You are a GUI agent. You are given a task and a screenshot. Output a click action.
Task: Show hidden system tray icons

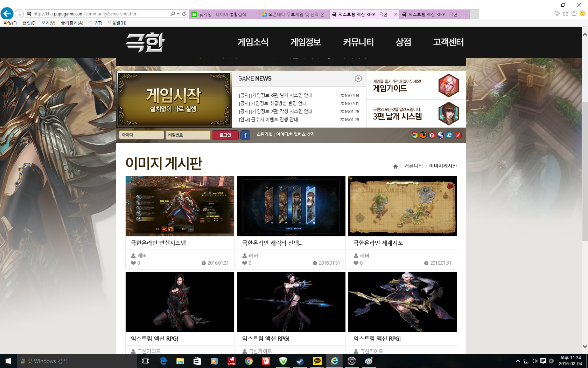click(x=518, y=361)
